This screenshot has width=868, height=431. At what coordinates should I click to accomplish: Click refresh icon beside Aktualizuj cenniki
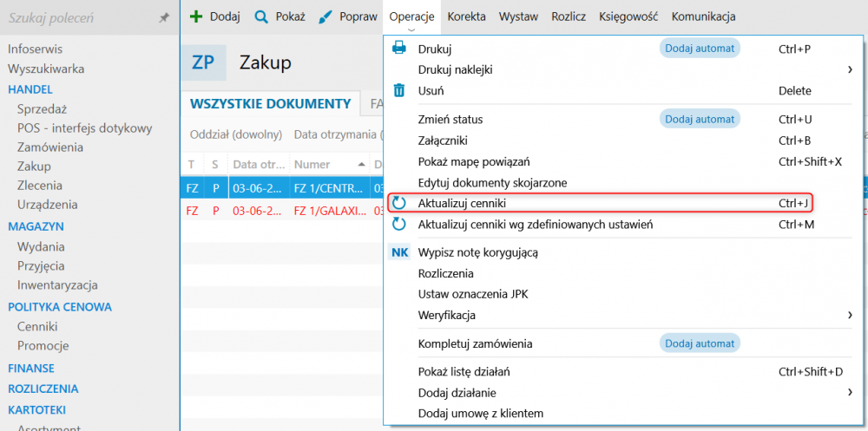coord(399,203)
